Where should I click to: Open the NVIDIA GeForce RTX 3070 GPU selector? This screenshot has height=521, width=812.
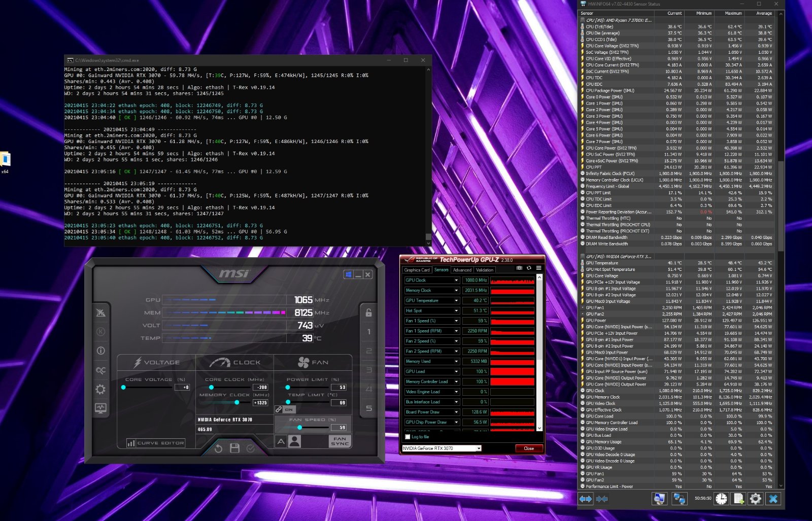tap(442, 448)
